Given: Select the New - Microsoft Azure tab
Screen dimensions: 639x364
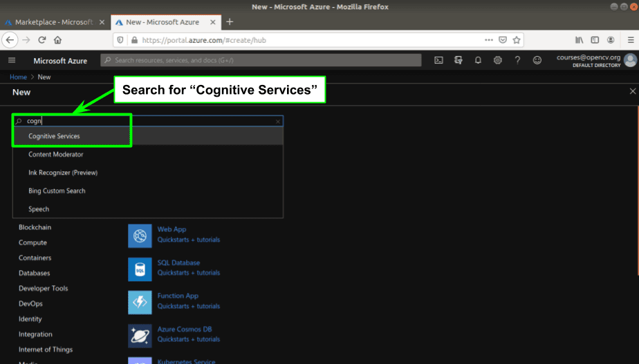Looking at the screenshot, I should tap(163, 22).
